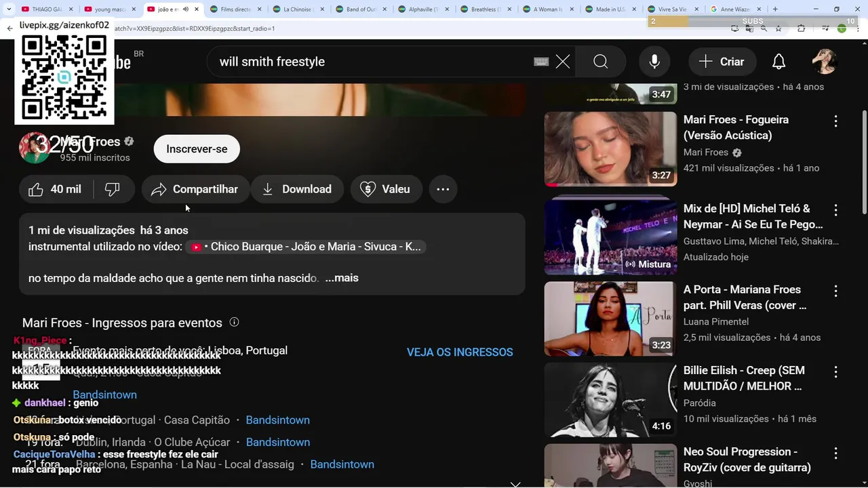The image size is (868, 488).
Task: Click title 'Neo Soul Progression - RoyZiv'
Action: (x=747, y=460)
